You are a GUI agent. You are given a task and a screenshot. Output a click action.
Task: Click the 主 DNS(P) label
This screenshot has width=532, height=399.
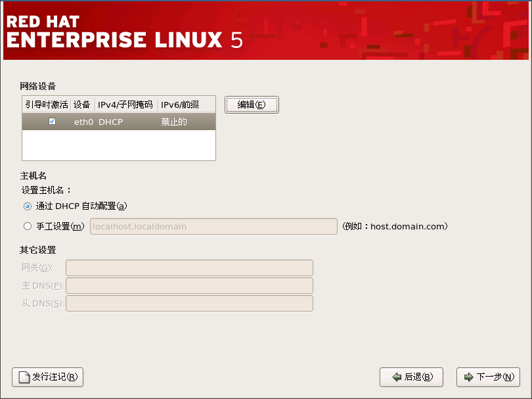(43, 286)
